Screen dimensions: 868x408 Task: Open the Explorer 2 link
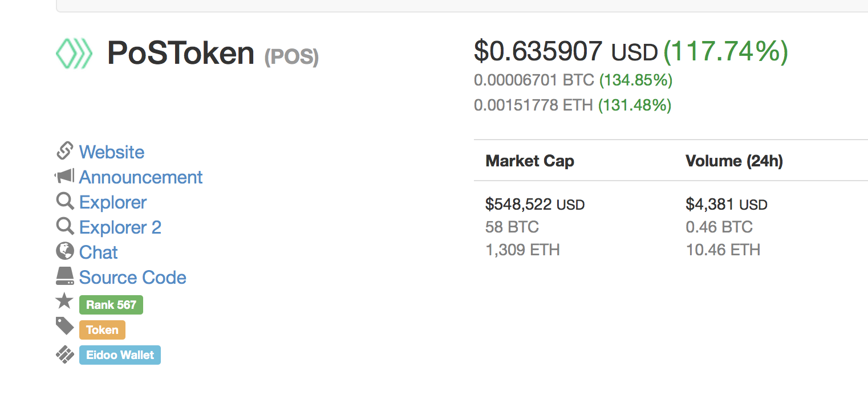pyautogui.click(x=120, y=227)
